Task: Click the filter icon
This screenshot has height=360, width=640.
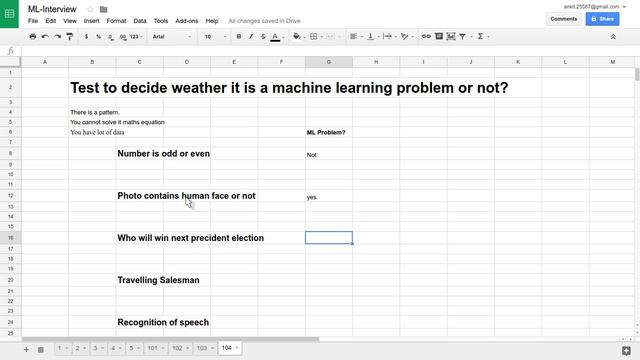Action: [462, 37]
